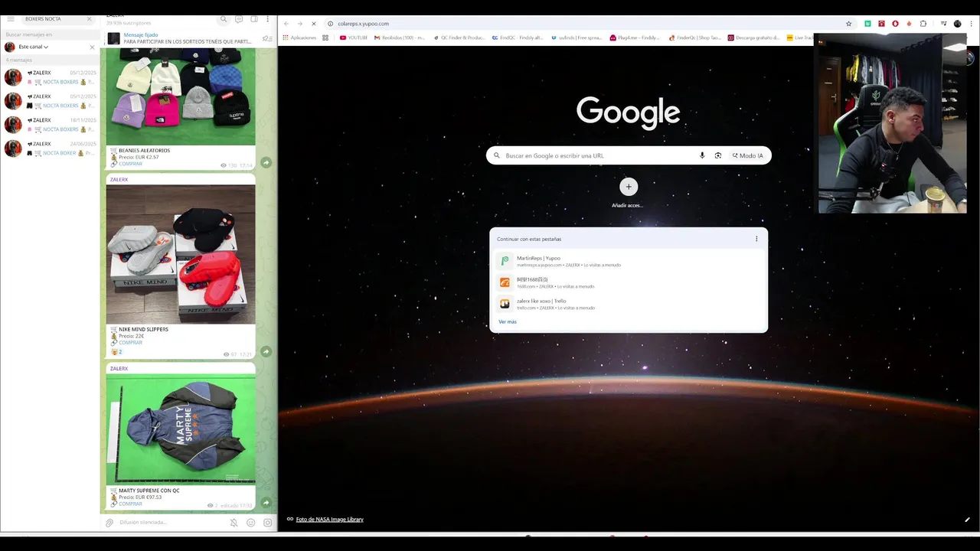This screenshot has height=551, width=980.
Task: Close the Este canal search filter
Action: [92, 47]
